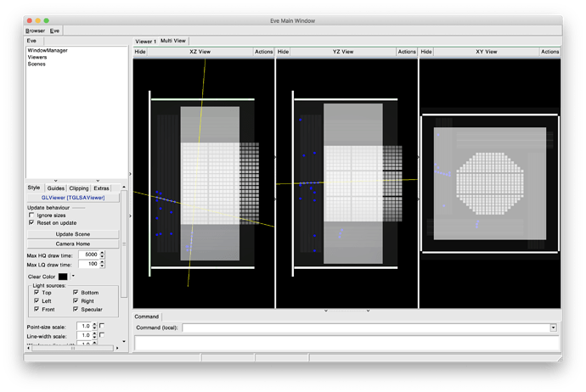
Task: Toggle the Bottom light source
Action: (x=76, y=293)
